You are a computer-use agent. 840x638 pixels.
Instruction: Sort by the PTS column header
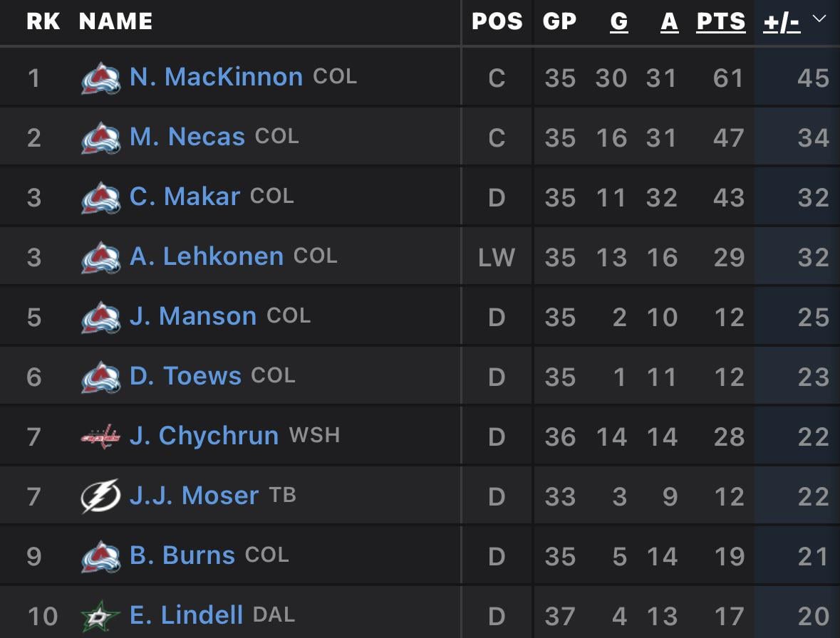click(720, 22)
